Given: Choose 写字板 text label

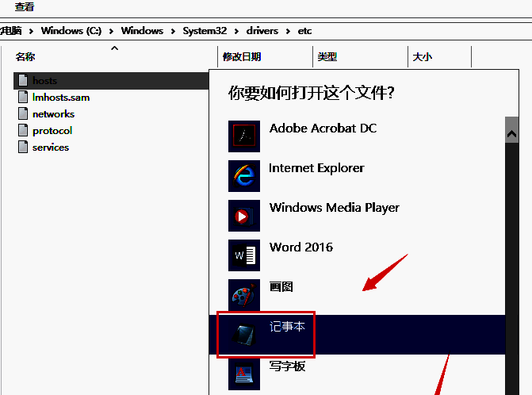Looking at the screenshot, I should (287, 366).
